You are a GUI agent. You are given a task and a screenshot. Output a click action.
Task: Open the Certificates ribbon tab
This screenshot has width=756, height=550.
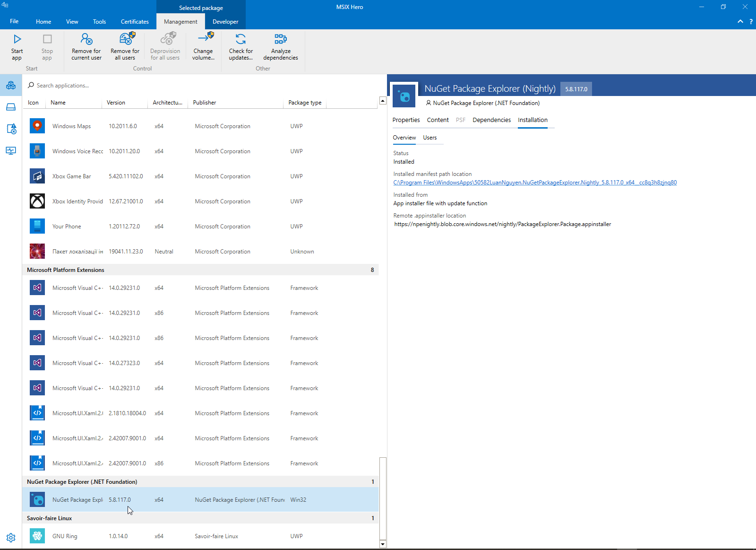(135, 21)
